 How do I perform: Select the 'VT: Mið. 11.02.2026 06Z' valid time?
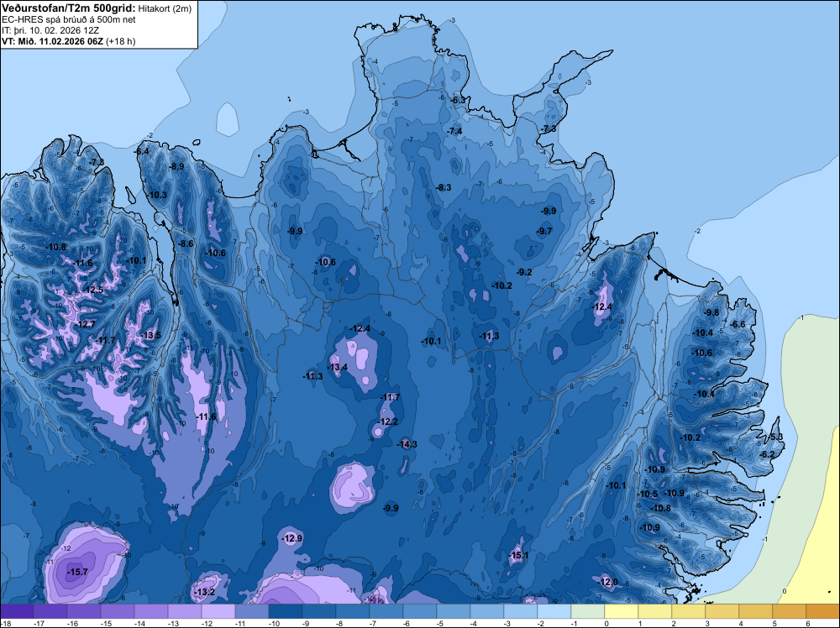pyautogui.click(x=52, y=41)
